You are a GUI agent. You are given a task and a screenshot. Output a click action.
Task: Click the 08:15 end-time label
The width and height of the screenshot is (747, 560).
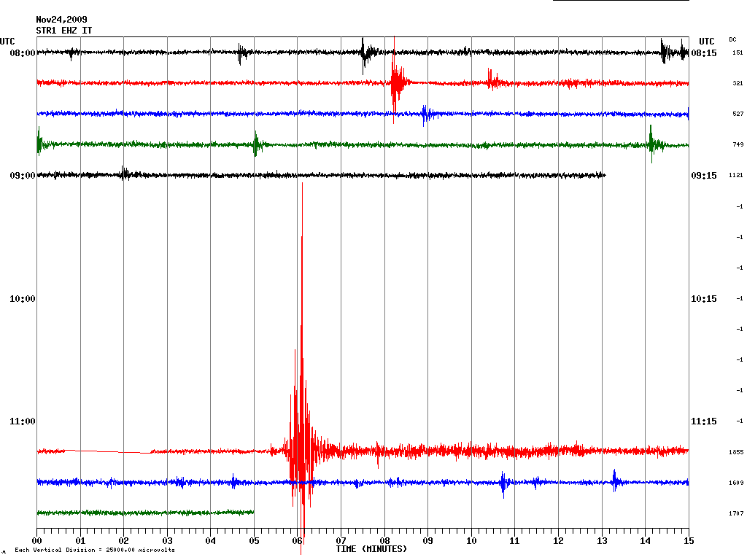703,53
